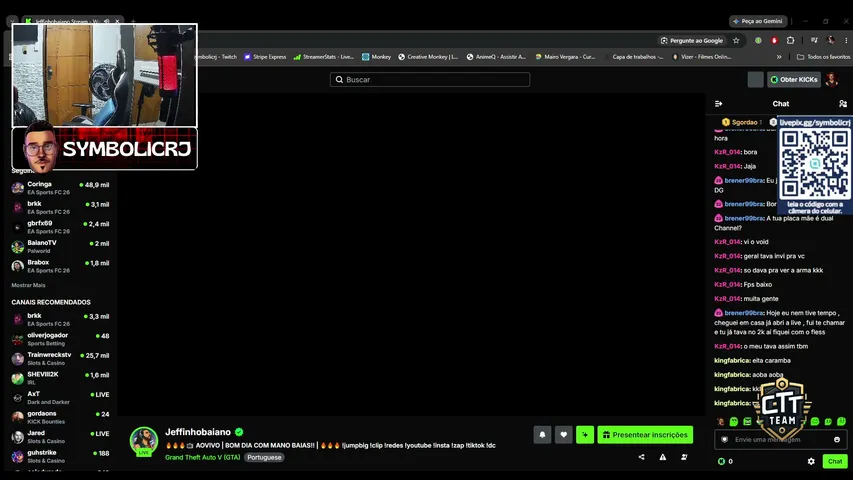The height and width of the screenshot is (480, 853).
Task: Open the Creative Monkey bookmark
Action: 428,57
